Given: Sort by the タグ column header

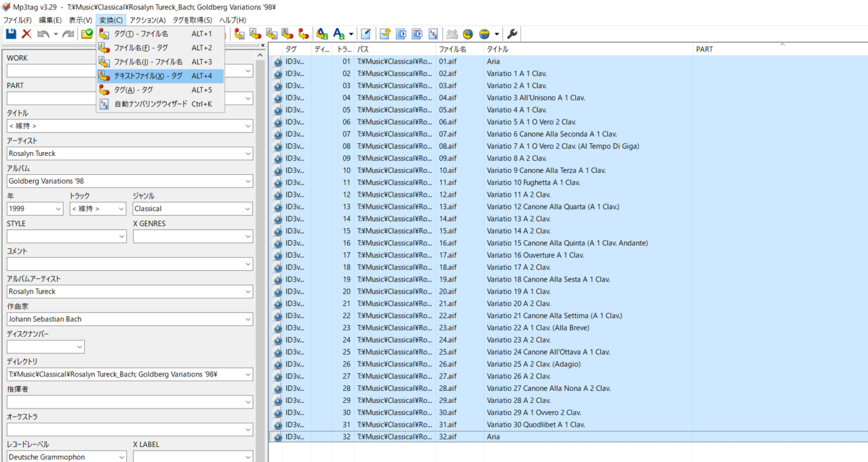Looking at the screenshot, I should pyautogui.click(x=297, y=49).
